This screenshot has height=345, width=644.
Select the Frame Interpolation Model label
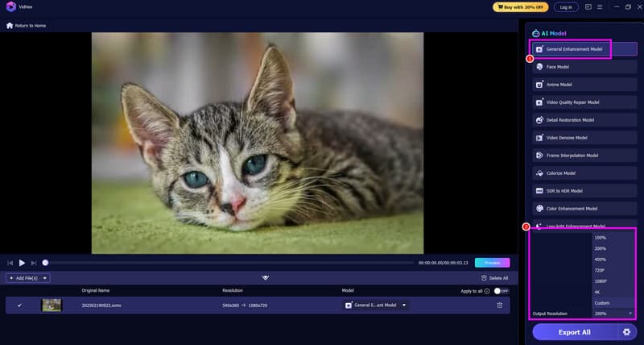click(572, 155)
